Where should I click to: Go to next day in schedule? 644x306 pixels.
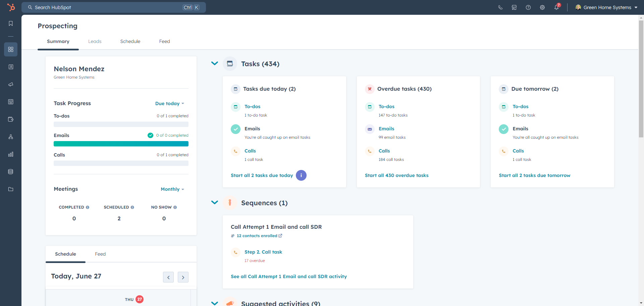coord(183,277)
